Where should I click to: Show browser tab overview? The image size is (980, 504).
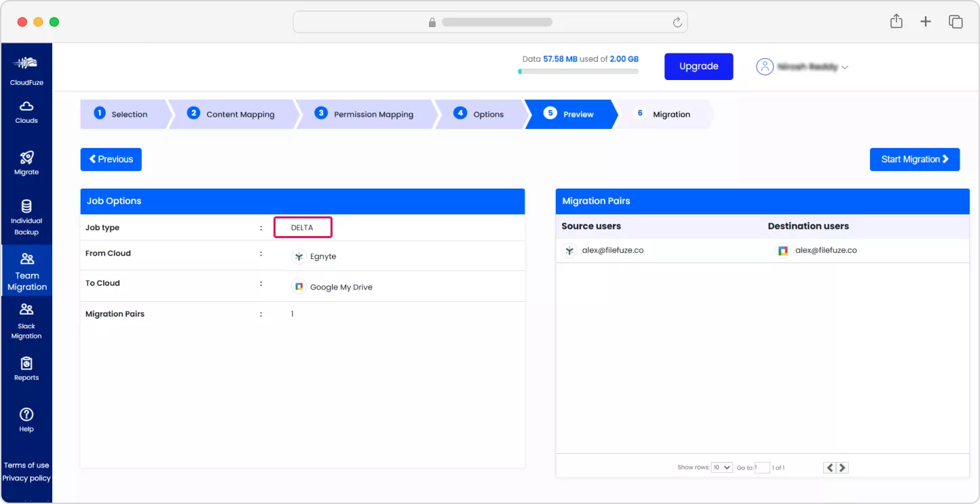point(956,22)
